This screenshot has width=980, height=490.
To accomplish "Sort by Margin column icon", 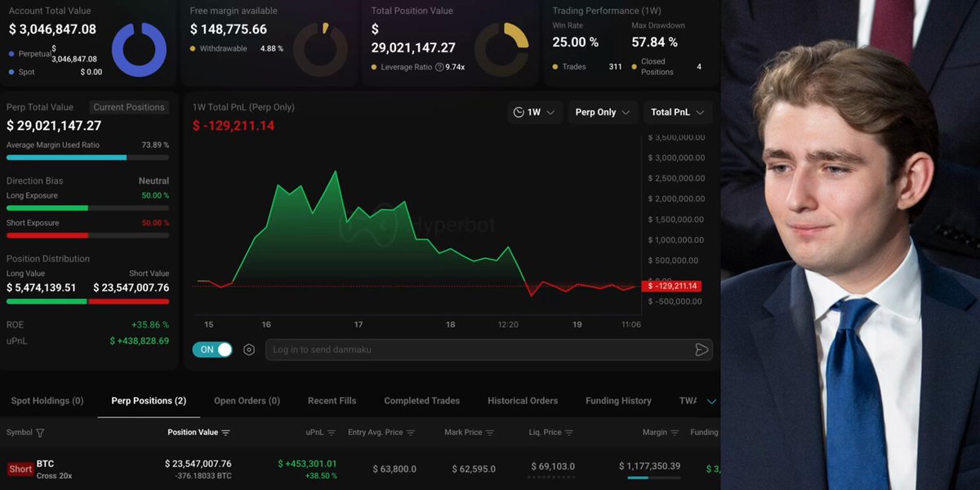I will [675, 433].
